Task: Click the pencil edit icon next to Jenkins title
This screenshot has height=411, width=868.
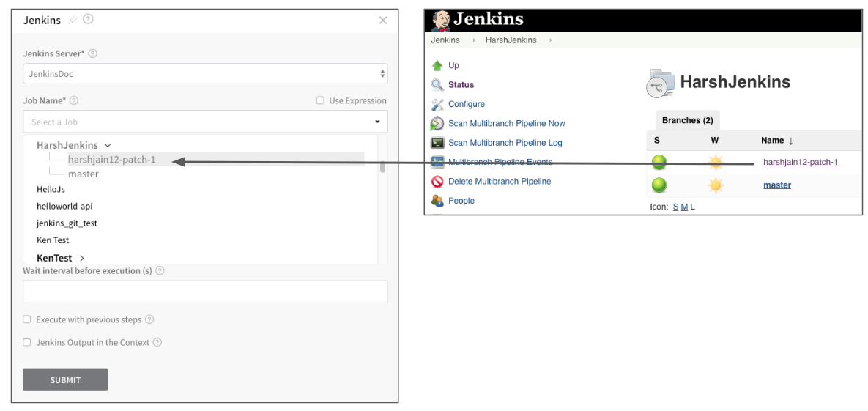Action: click(x=73, y=20)
